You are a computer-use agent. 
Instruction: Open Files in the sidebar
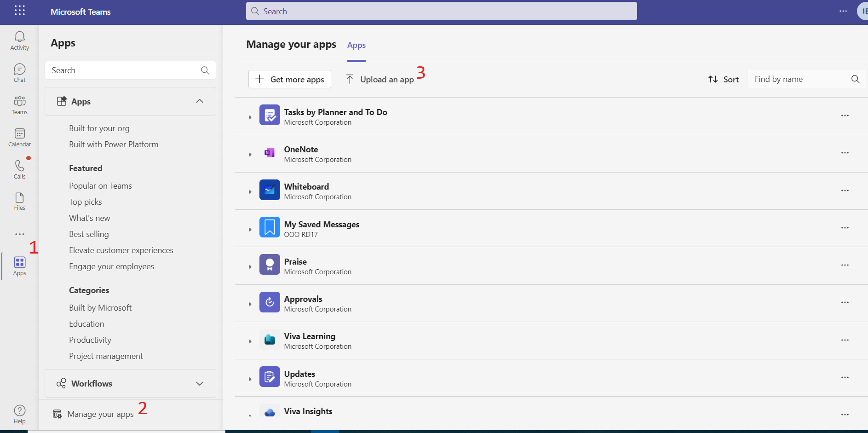coord(19,201)
